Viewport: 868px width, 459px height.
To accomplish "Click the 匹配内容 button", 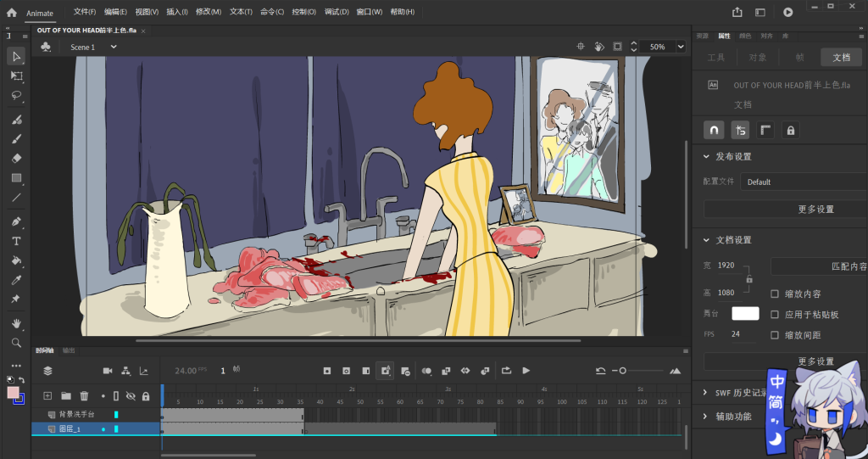I will tap(820, 266).
